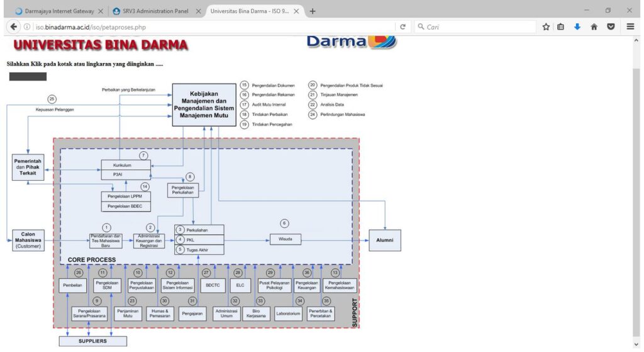Viewport: 644px width, 352px height.
Task: Open the Pengelolaan Perpustakaan box
Action: (142, 285)
